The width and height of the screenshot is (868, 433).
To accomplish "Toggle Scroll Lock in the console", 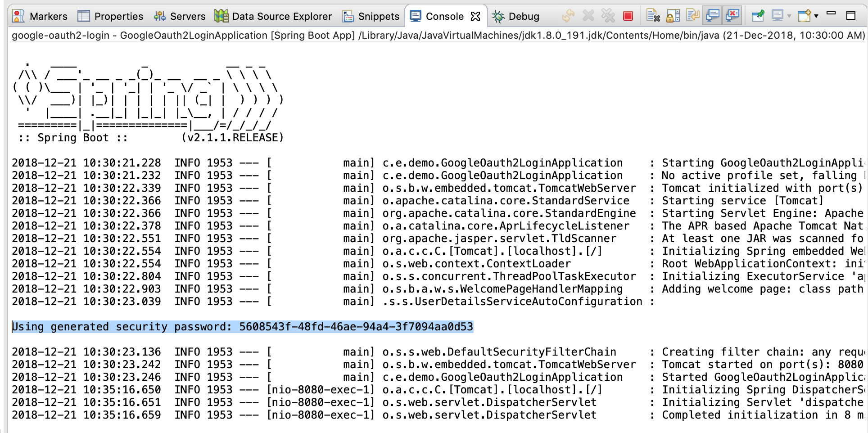I will 673,16.
